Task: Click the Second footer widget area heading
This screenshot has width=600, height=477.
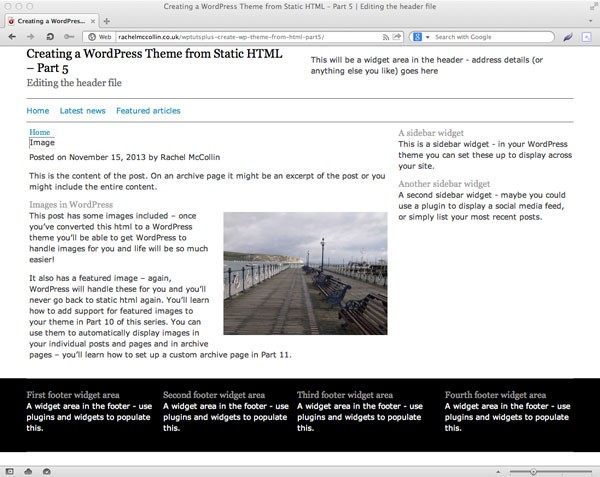Action: pyautogui.click(x=214, y=395)
